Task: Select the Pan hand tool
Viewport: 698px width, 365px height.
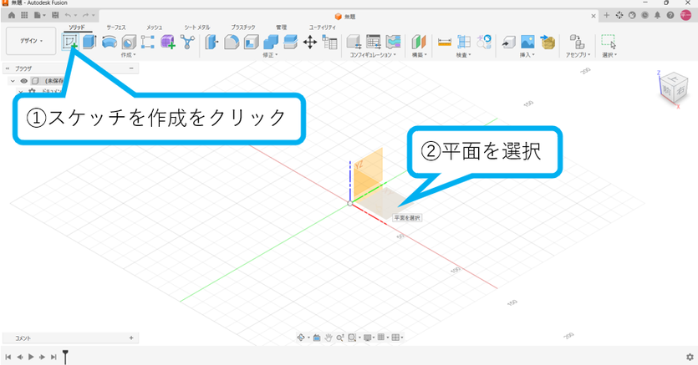Action: [x=329, y=338]
